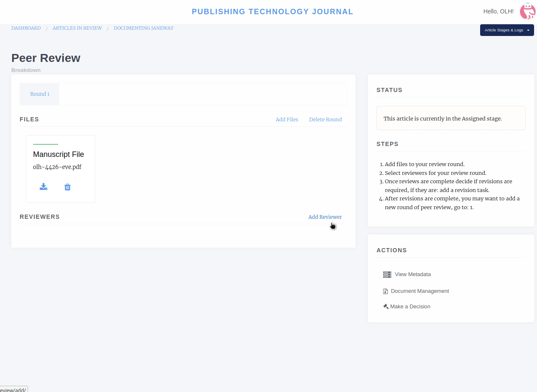The width and height of the screenshot is (537, 392).
Task: Click the Assigned stage status message box
Action: click(x=450, y=118)
